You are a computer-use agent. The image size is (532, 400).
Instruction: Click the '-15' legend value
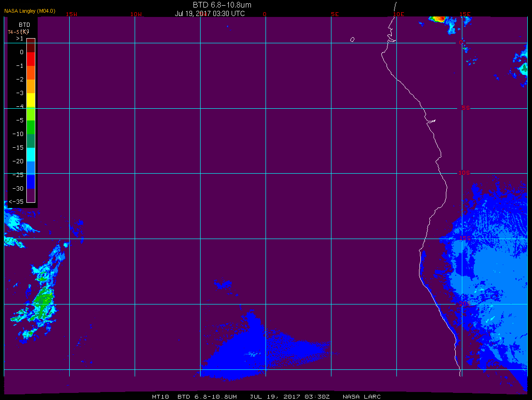[18, 148]
